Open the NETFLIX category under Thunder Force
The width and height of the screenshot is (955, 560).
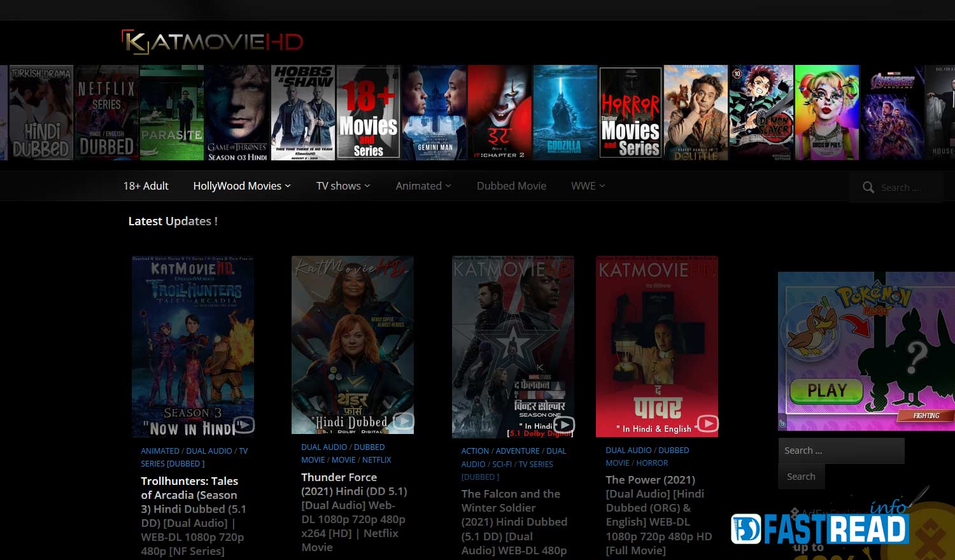coord(376,460)
